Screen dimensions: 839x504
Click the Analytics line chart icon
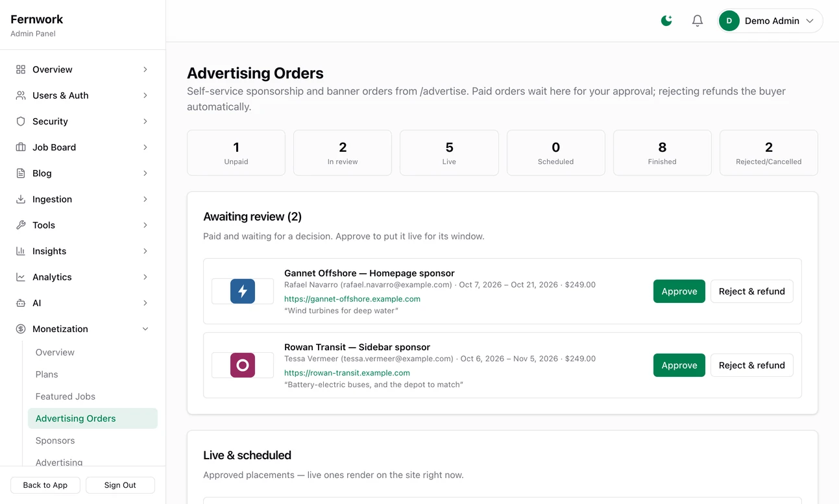pyautogui.click(x=21, y=277)
